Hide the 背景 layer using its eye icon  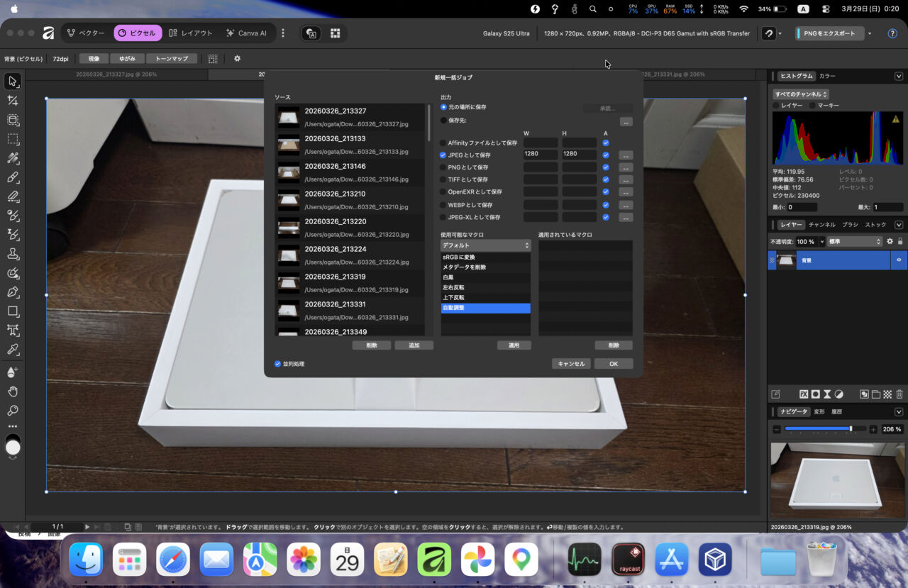tap(899, 260)
